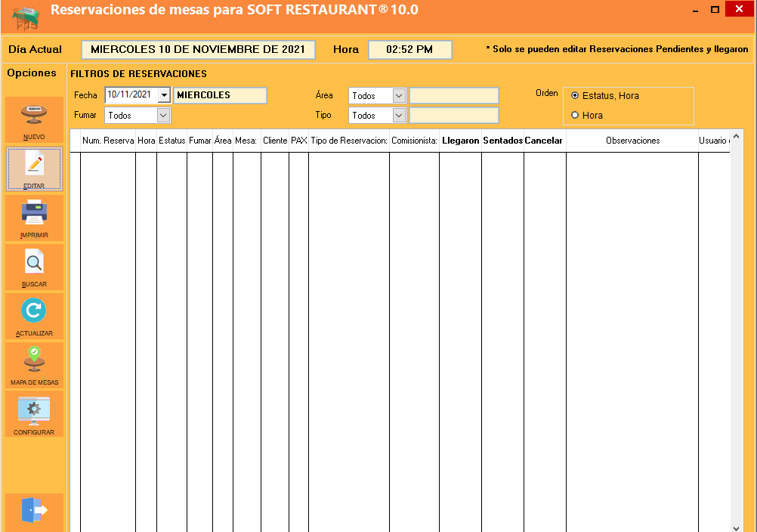The height and width of the screenshot is (532, 757).
Task: Click the Cancelar column header
Action: click(x=545, y=141)
